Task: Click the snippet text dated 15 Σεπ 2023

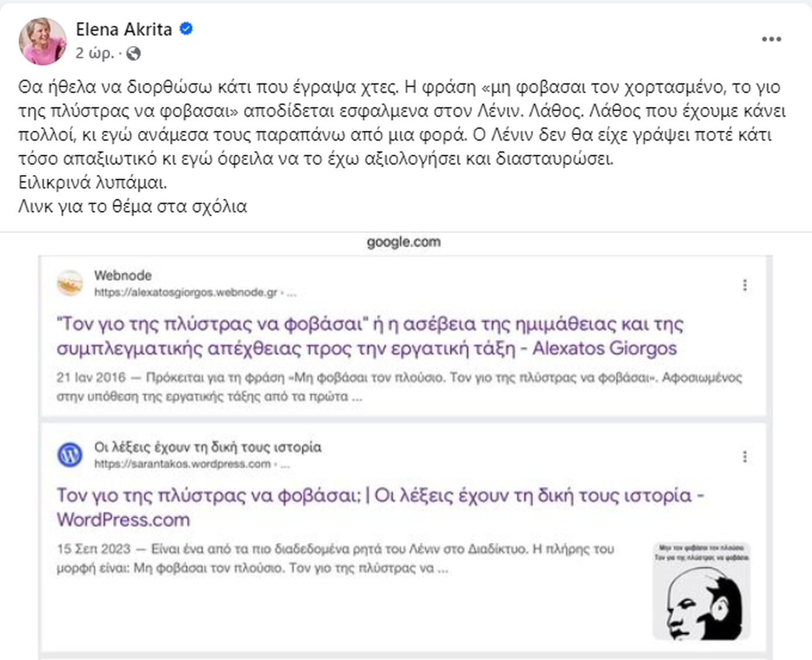Action: tap(335, 558)
